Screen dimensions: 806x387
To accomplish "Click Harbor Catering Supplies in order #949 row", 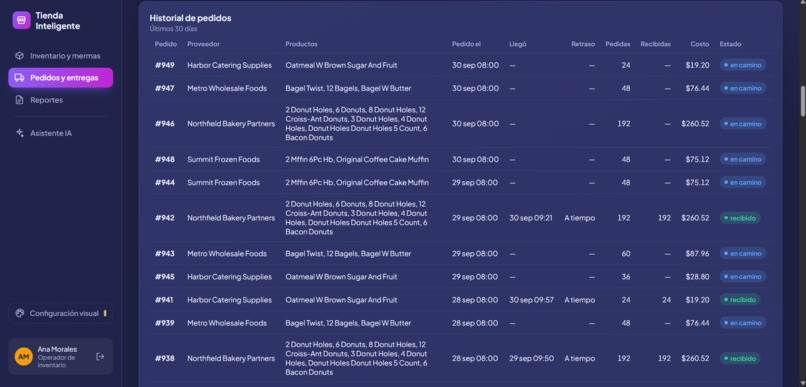I will (229, 65).
